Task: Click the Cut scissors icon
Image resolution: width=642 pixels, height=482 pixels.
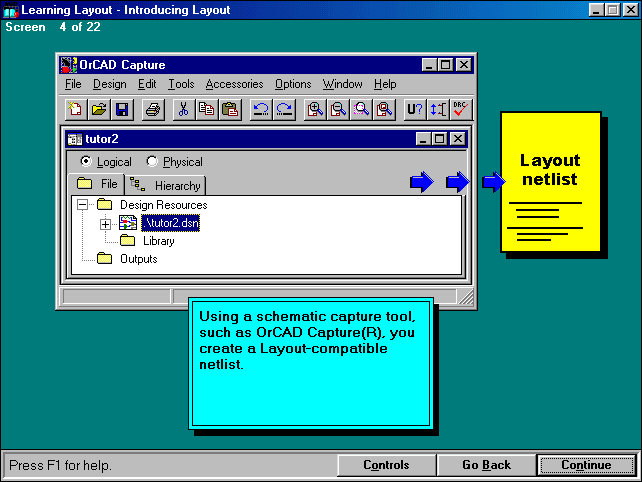Action: pyautogui.click(x=183, y=110)
